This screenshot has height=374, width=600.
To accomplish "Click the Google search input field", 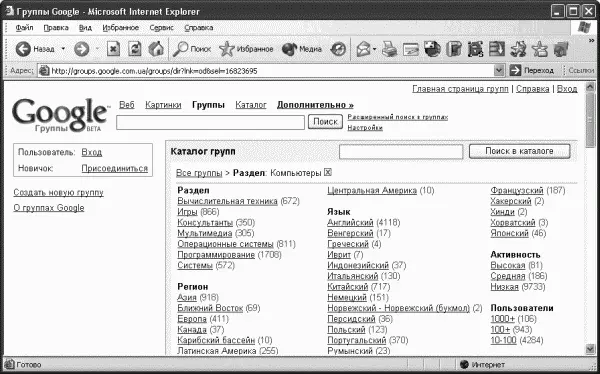I will tap(210, 122).
